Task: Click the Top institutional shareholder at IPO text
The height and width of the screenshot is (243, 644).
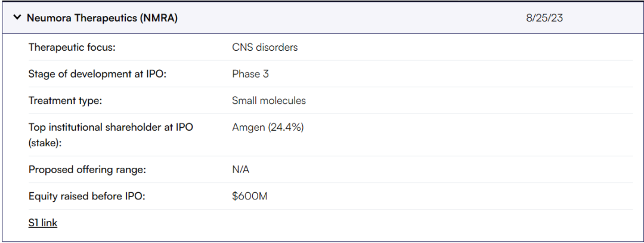Action: pyautogui.click(x=110, y=127)
